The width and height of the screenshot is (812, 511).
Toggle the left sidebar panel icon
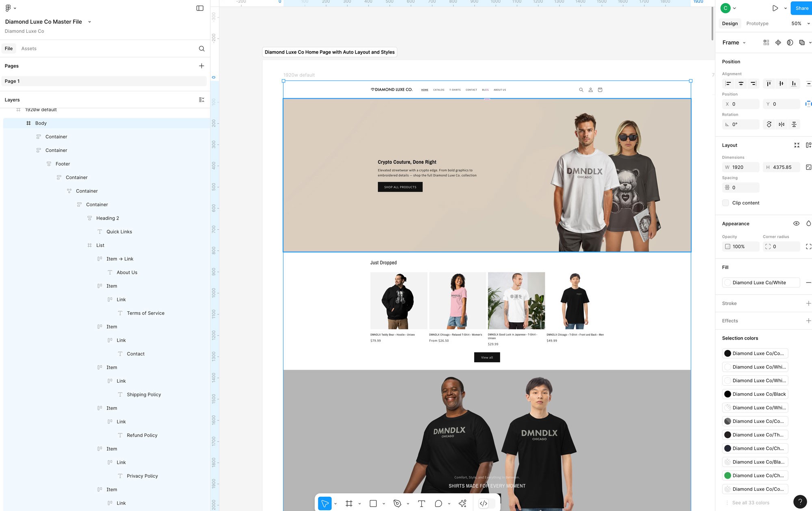(x=200, y=8)
